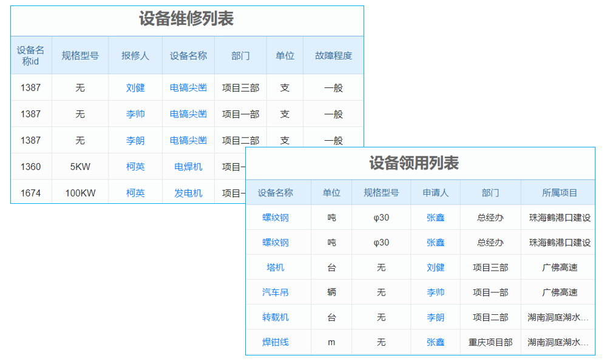Click the 发电机 device name link
The width and height of the screenshot is (607, 364).
[188, 192]
